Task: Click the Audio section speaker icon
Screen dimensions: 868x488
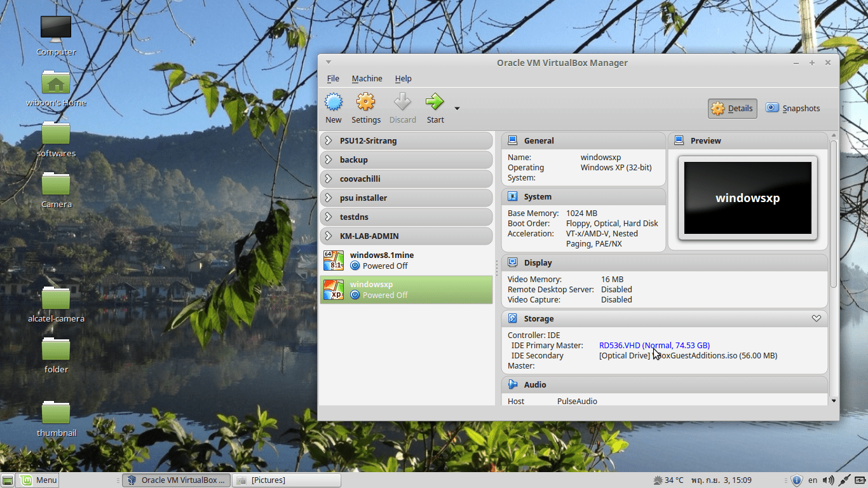Action: point(512,384)
